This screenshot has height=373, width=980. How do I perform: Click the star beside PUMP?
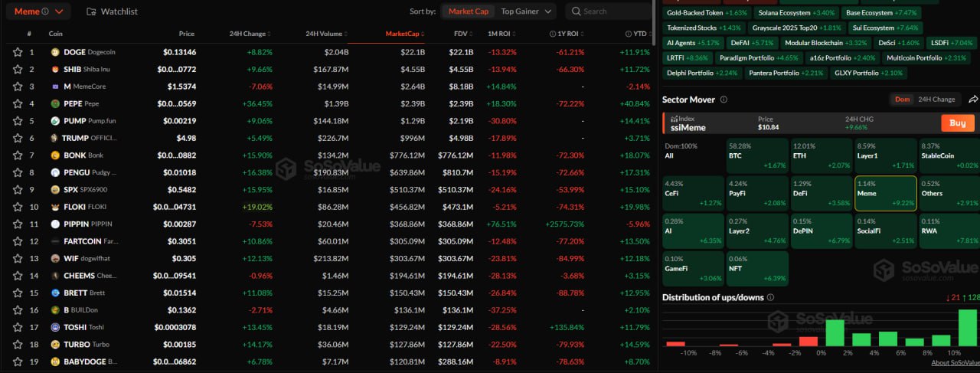tap(17, 121)
